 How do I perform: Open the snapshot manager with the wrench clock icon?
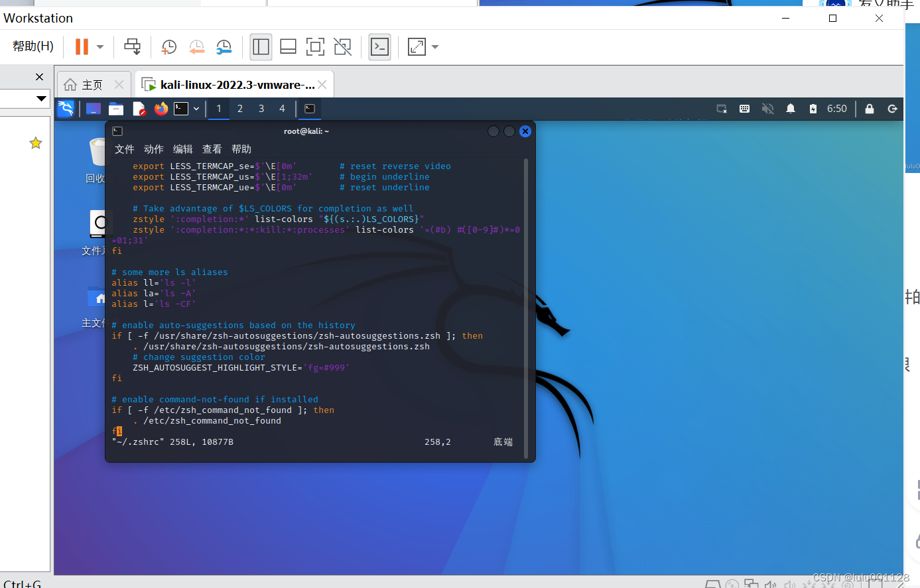pyautogui.click(x=224, y=46)
